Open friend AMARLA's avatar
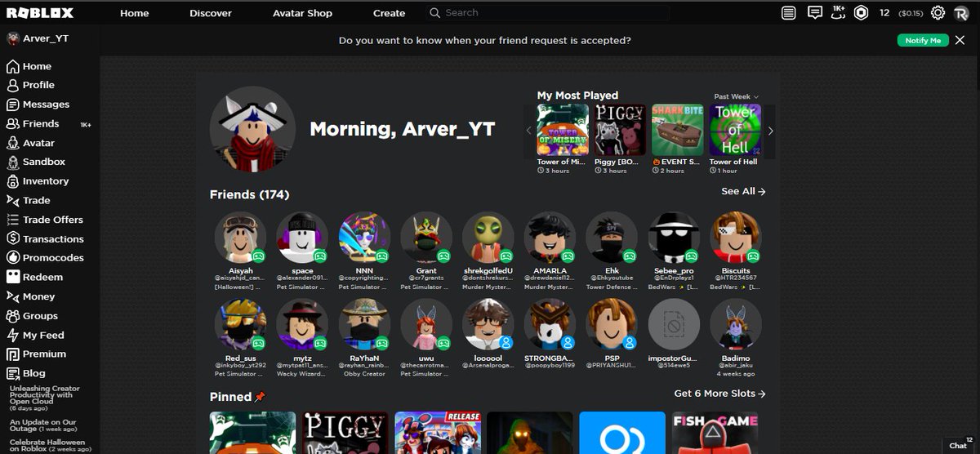Image resolution: width=980 pixels, height=454 pixels. point(550,238)
